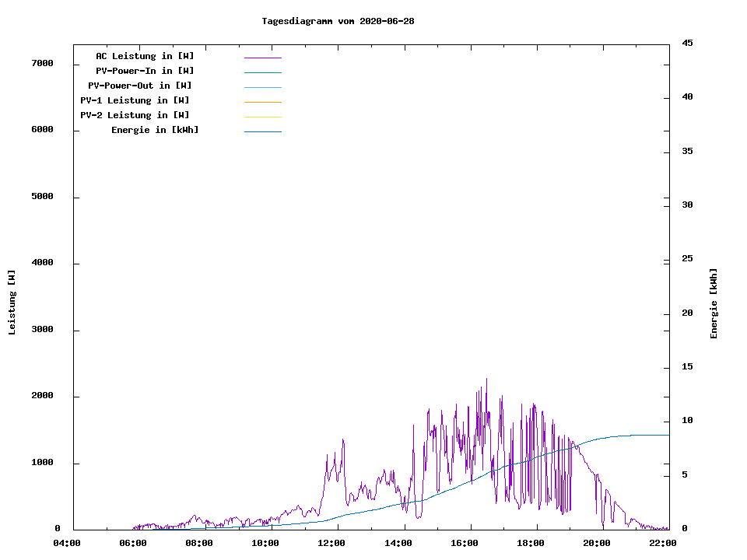Click the left axis title Leistung [W]

pos(12,303)
